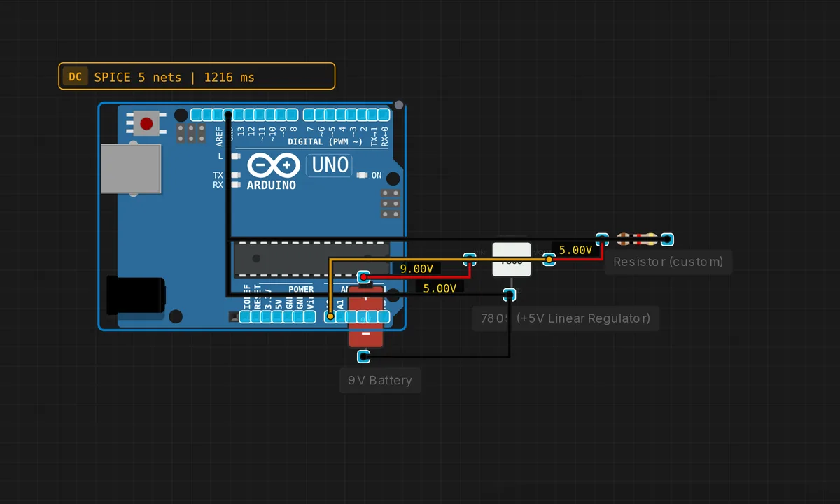Select digital pin 2
This screenshot has height=504, width=840.
[361, 115]
